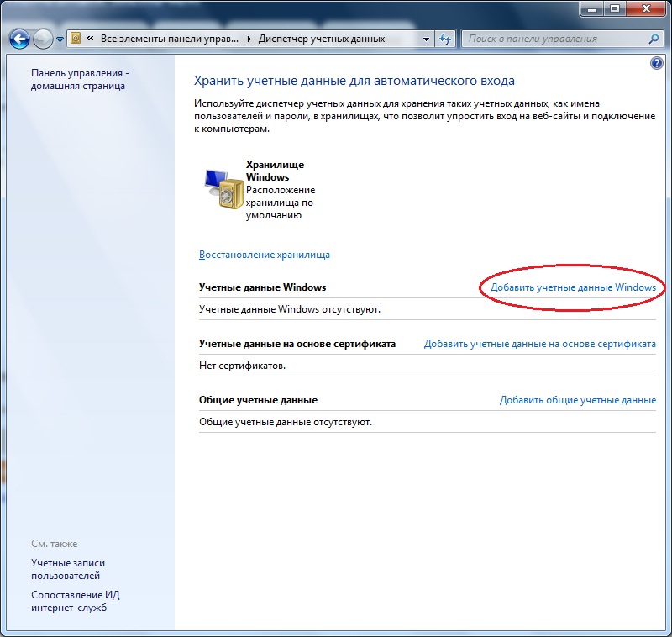Select 'Все элементы панели управ...' breadcrumb
The height and width of the screenshot is (637, 672).
(170, 39)
